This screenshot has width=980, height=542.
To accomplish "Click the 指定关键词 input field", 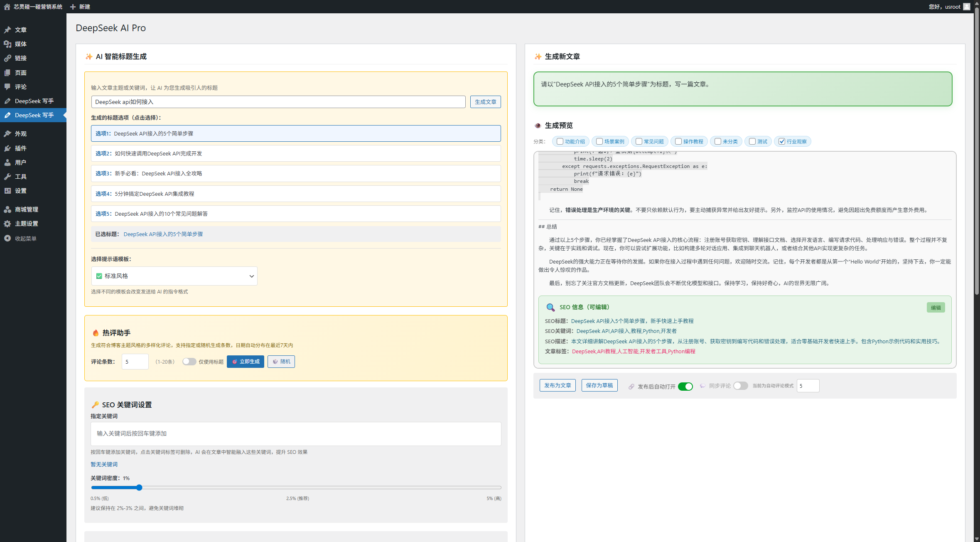I will [x=296, y=434].
